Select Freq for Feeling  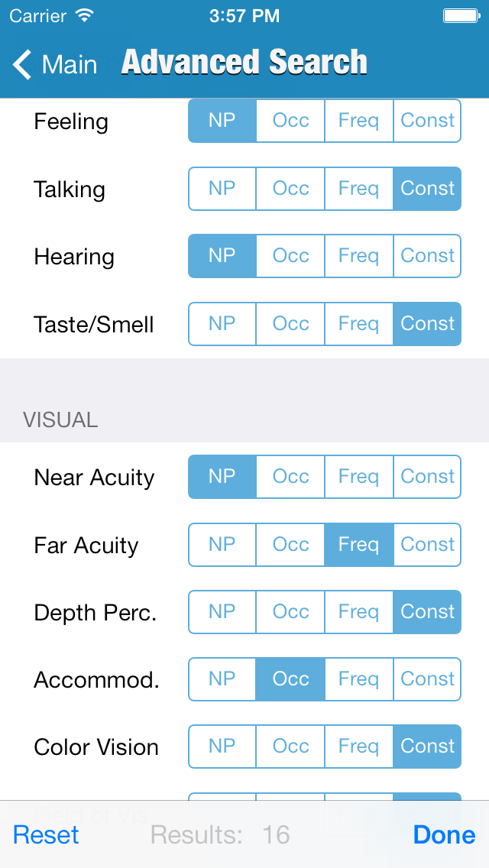point(358,121)
